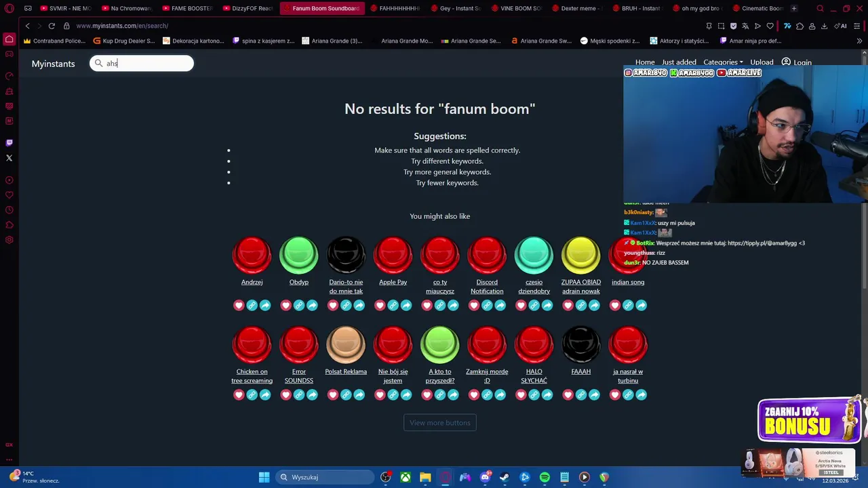Screen dimensions: 868x488
Task: Switch to the DizzyFOF React tab
Action: coord(248,9)
